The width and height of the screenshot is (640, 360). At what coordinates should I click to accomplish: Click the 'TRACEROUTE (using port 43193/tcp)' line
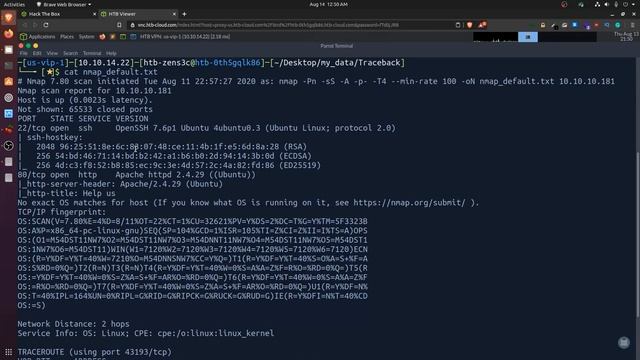tap(94, 352)
